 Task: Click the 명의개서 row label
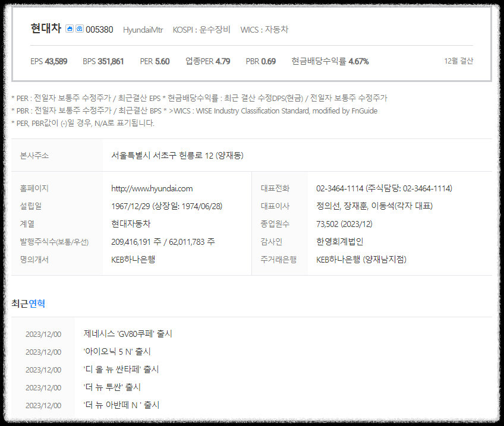pyautogui.click(x=34, y=260)
